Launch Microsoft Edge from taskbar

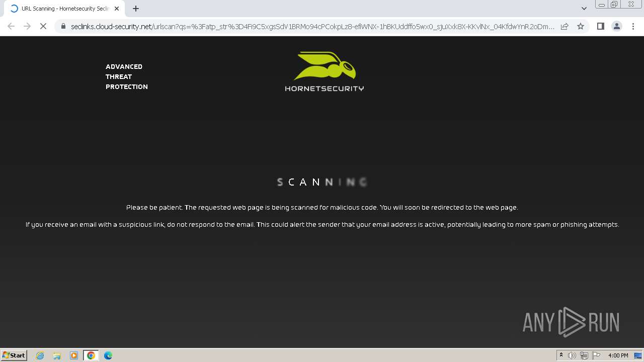(x=108, y=355)
